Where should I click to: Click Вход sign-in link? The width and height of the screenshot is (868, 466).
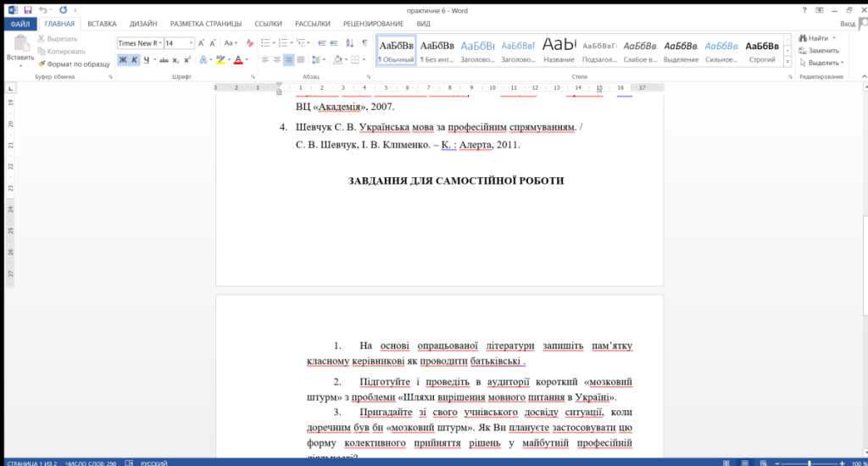click(x=847, y=24)
